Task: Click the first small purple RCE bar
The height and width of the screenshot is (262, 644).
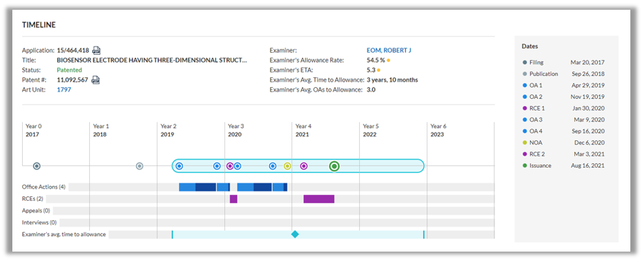Action: [x=234, y=199]
